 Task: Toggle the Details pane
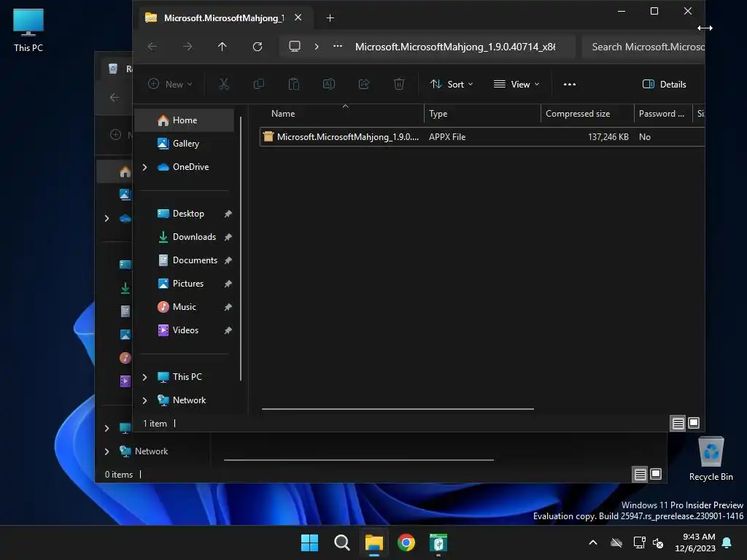pos(664,85)
